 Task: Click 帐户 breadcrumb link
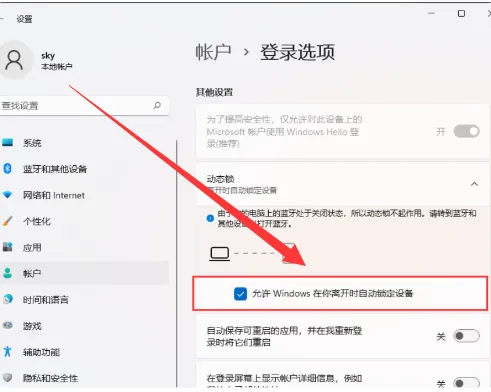tap(213, 52)
